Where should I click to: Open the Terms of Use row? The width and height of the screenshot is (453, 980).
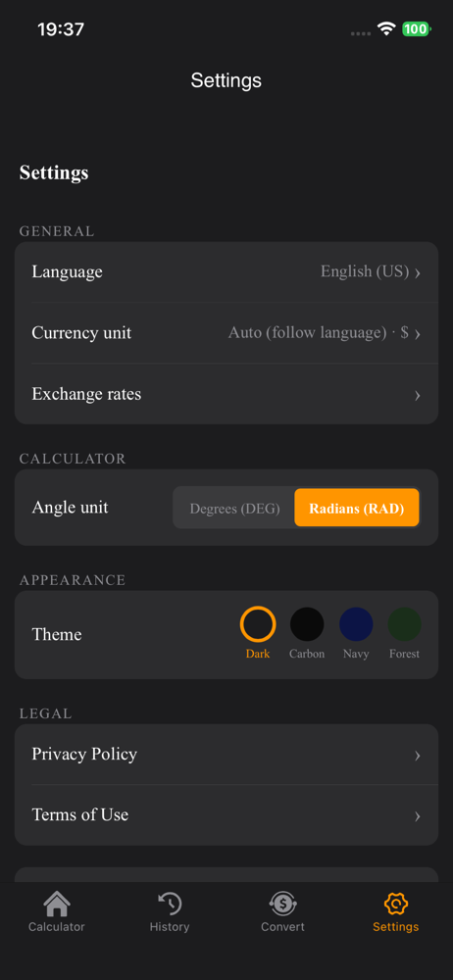pos(226,815)
